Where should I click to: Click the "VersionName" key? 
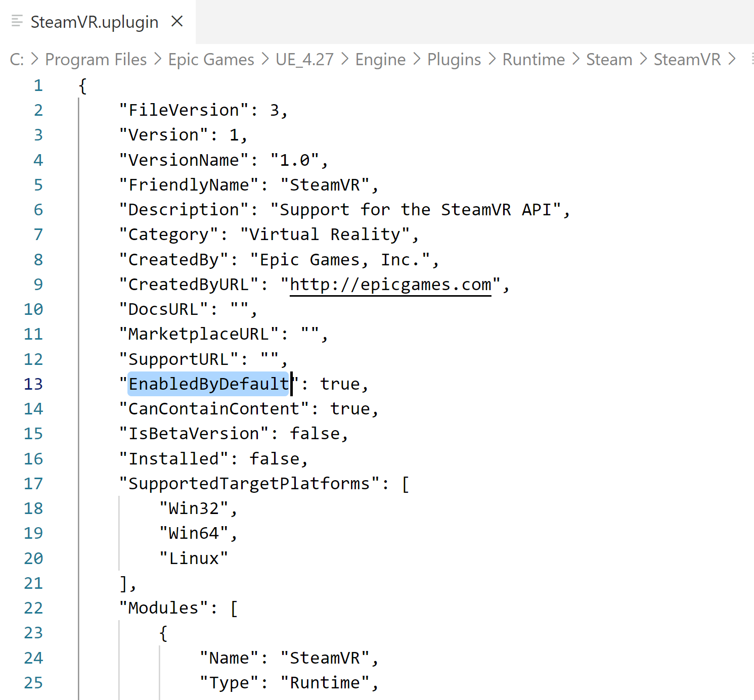184,160
